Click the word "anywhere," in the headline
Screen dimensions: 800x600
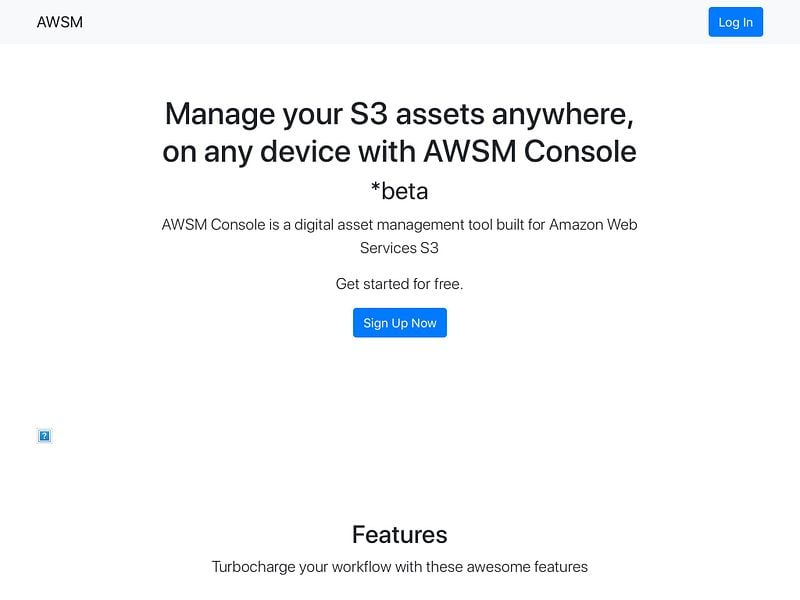563,114
